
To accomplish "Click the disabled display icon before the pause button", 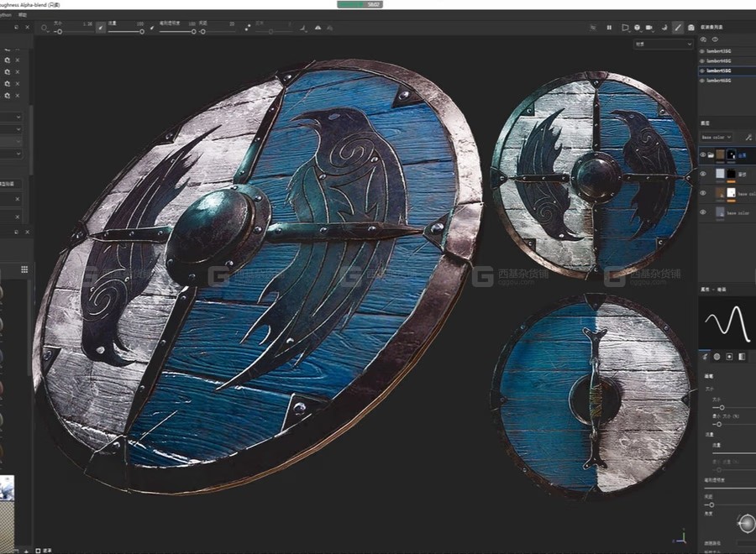I will coord(593,28).
